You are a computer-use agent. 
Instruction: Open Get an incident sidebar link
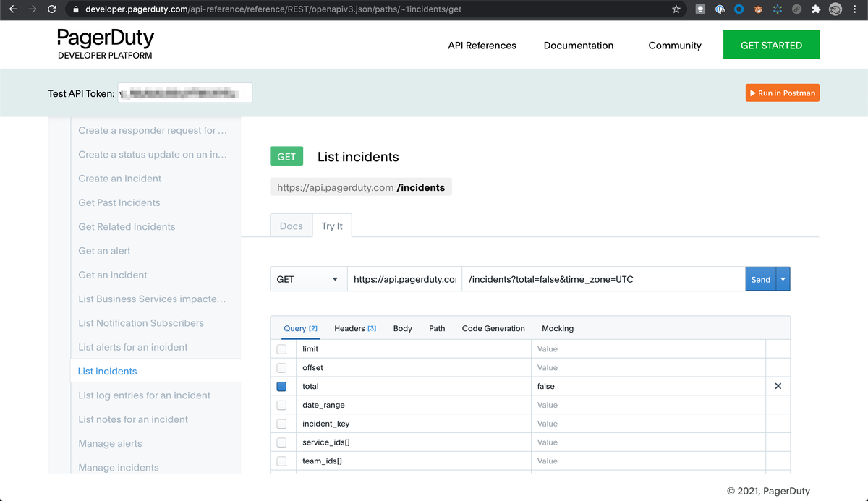113,275
